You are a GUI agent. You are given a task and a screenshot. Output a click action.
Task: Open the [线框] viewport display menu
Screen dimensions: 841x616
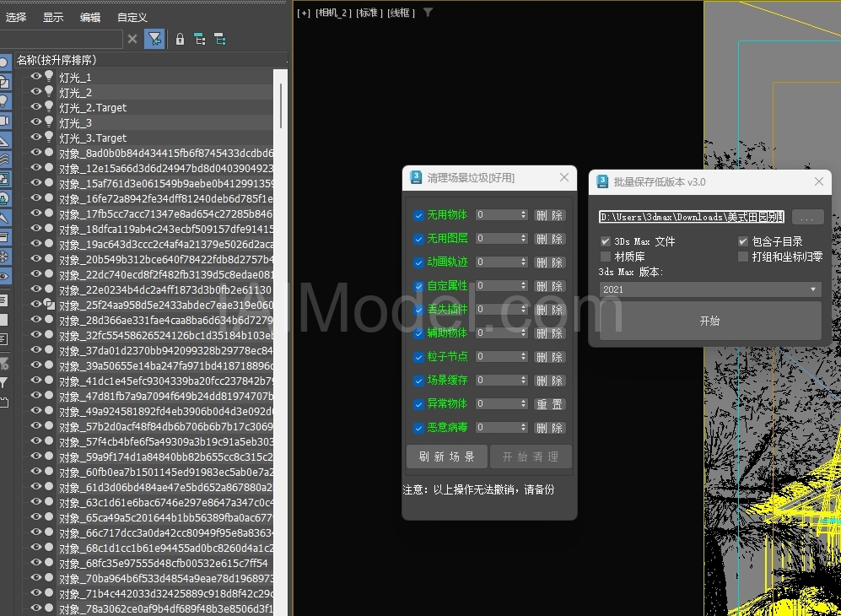pyautogui.click(x=401, y=13)
